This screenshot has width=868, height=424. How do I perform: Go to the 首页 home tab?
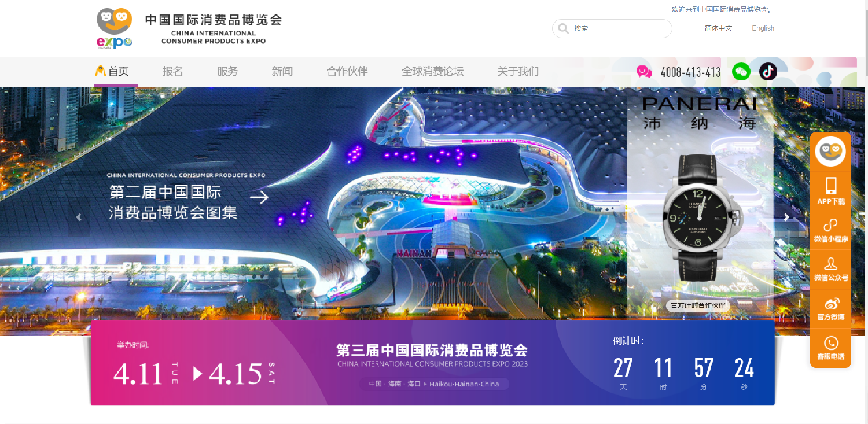(x=112, y=71)
